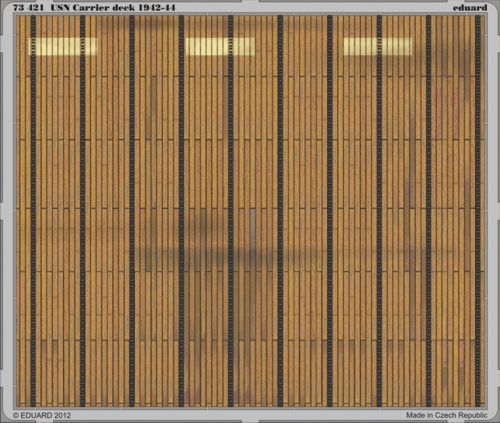
Task: Click the product number "73 421"
Action: 28,8
